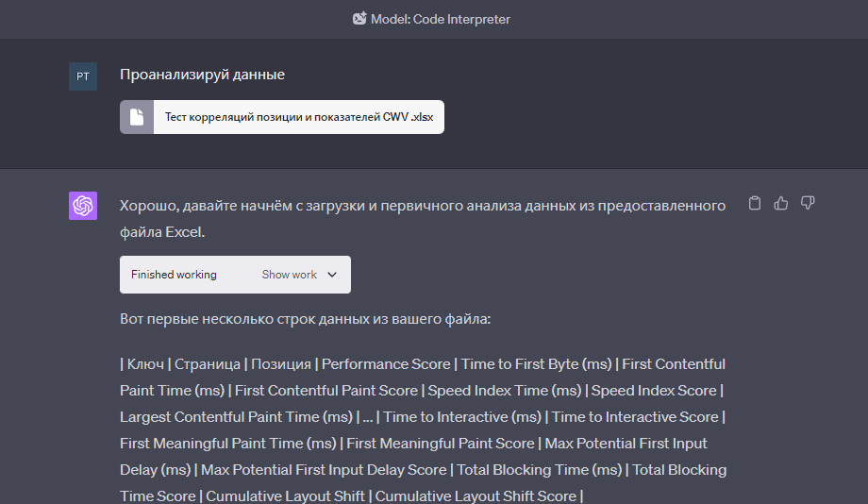868x504 pixels.
Task: Click the Model: Code Interpreter header text
Action: coord(440,19)
